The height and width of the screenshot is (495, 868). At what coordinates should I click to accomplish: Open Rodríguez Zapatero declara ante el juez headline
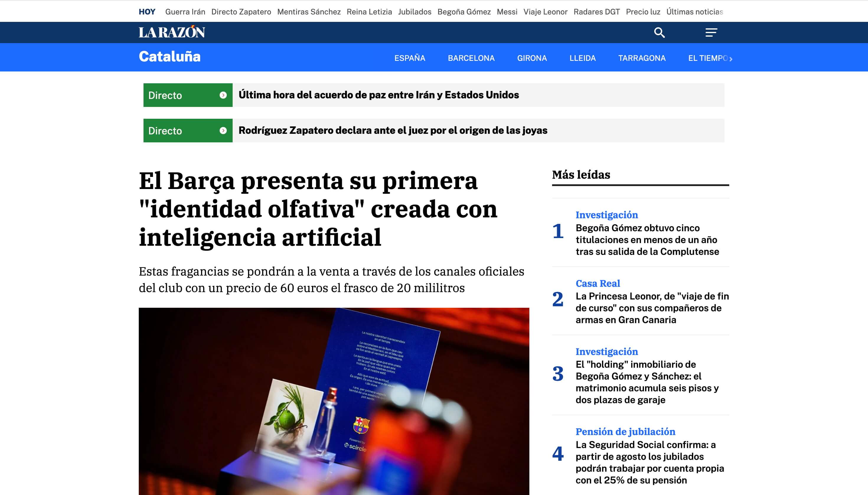click(393, 130)
